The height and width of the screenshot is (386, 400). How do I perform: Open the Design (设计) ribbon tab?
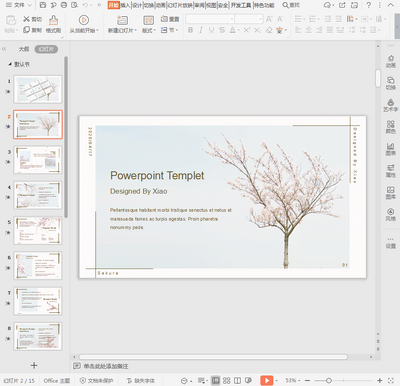[x=137, y=5]
